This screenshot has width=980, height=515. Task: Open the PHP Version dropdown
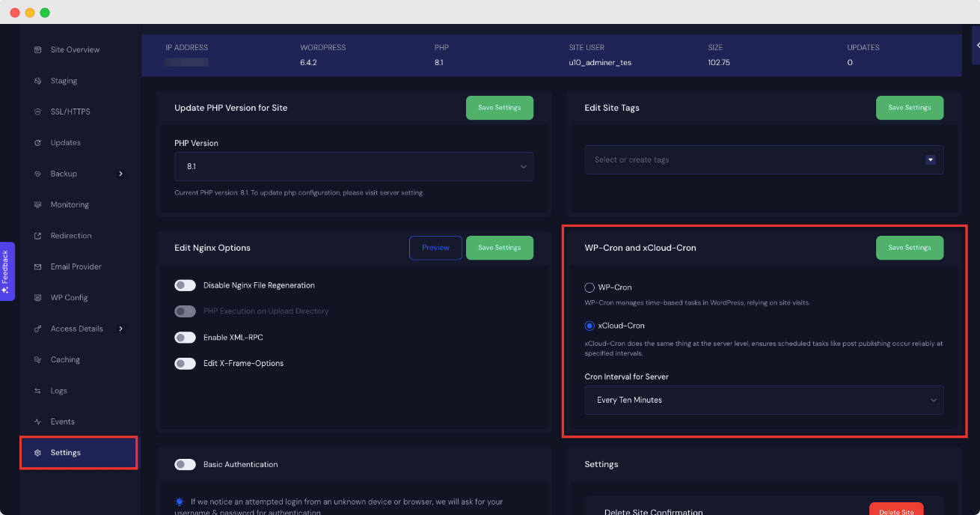point(353,166)
